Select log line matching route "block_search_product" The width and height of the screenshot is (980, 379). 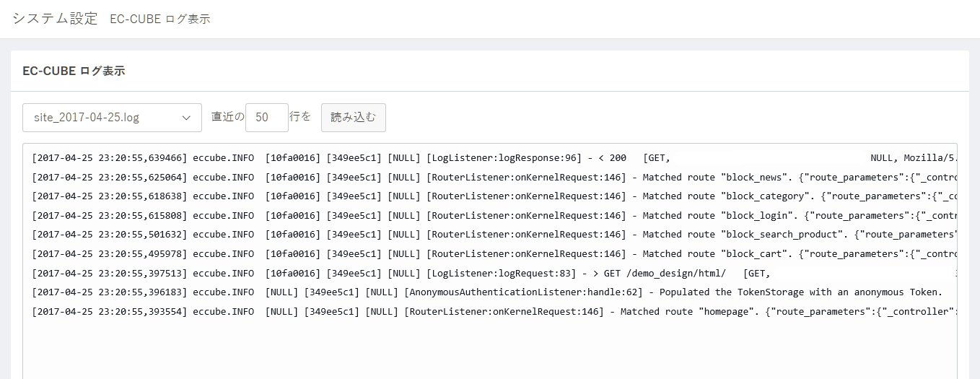494,235
